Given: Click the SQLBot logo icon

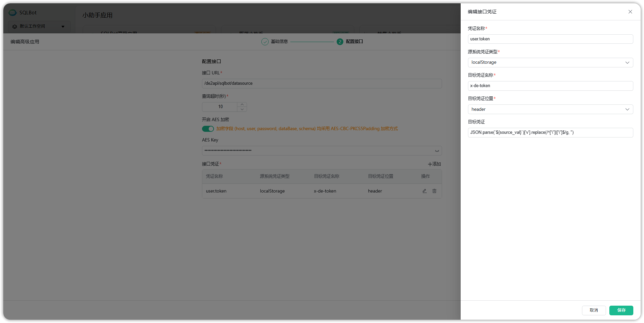Looking at the screenshot, I should point(13,13).
